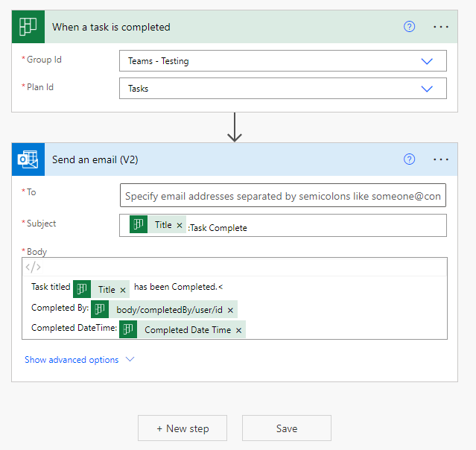
Task: Click the To email address field
Action: [x=283, y=195]
